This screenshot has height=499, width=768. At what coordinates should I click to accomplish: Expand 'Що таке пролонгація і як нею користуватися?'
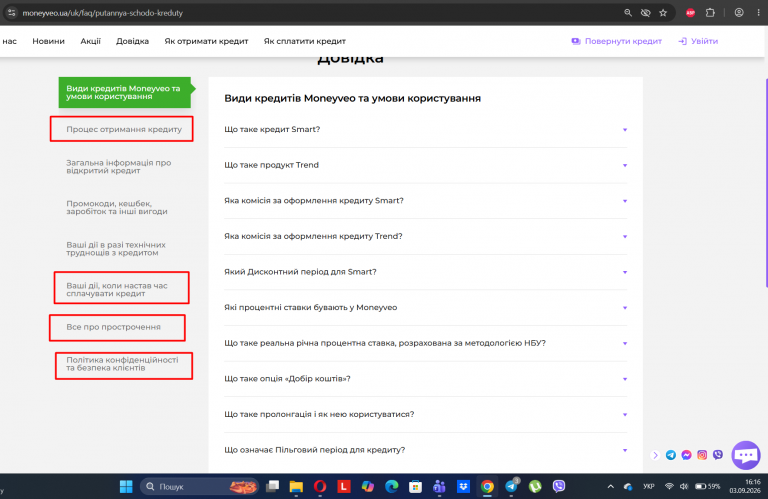point(425,414)
